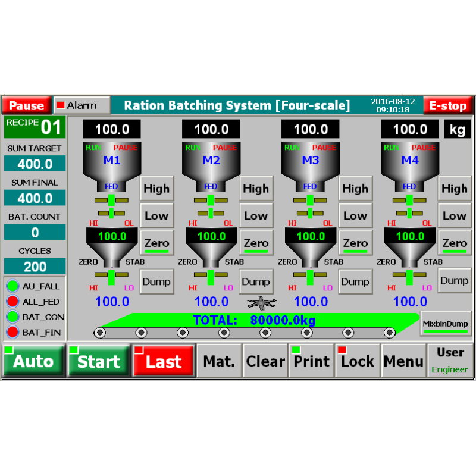Image resolution: width=476 pixels, height=476 pixels.
Task: Click the SUM TARGET 400.0 field
Action: (35, 164)
